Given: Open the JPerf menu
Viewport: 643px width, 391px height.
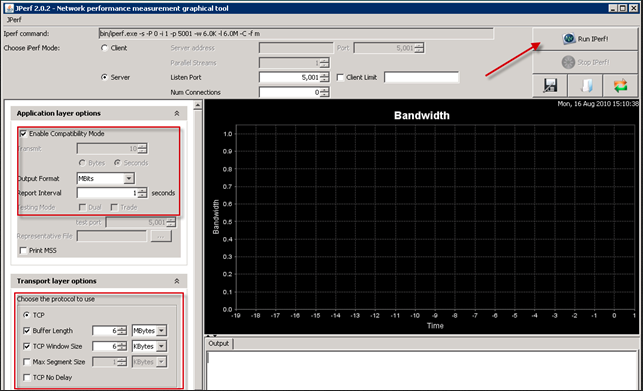Looking at the screenshot, I should tap(14, 20).
